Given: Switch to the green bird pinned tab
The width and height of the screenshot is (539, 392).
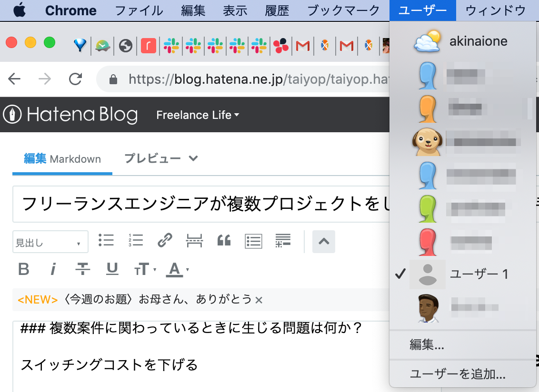Looking at the screenshot, I should [x=102, y=45].
